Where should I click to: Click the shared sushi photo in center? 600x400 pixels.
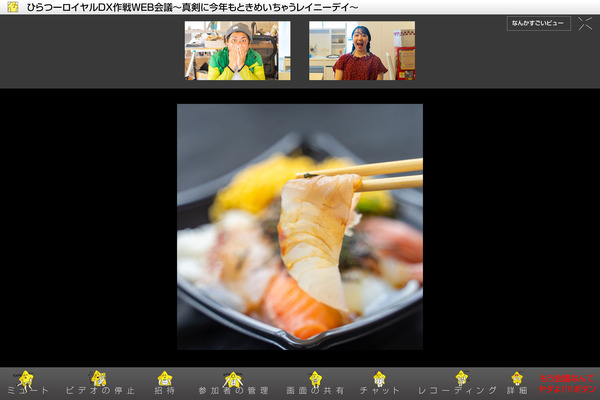click(299, 227)
